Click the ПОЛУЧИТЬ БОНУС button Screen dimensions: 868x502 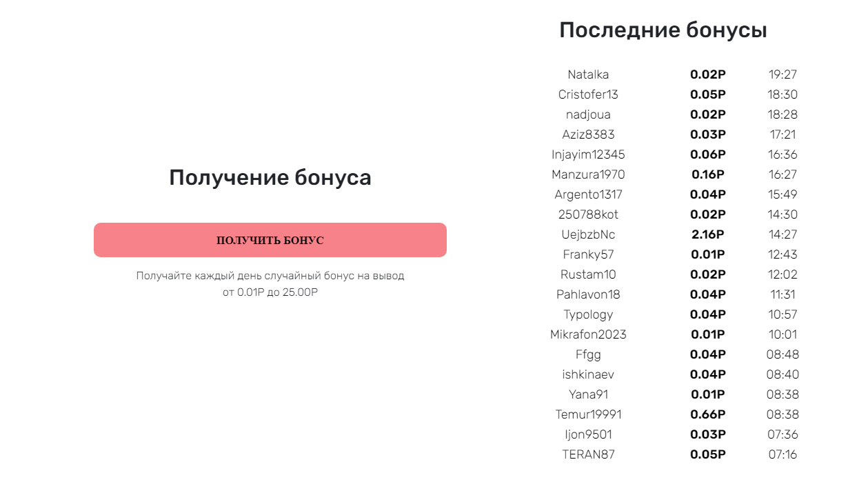pyautogui.click(x=270, y=240)
